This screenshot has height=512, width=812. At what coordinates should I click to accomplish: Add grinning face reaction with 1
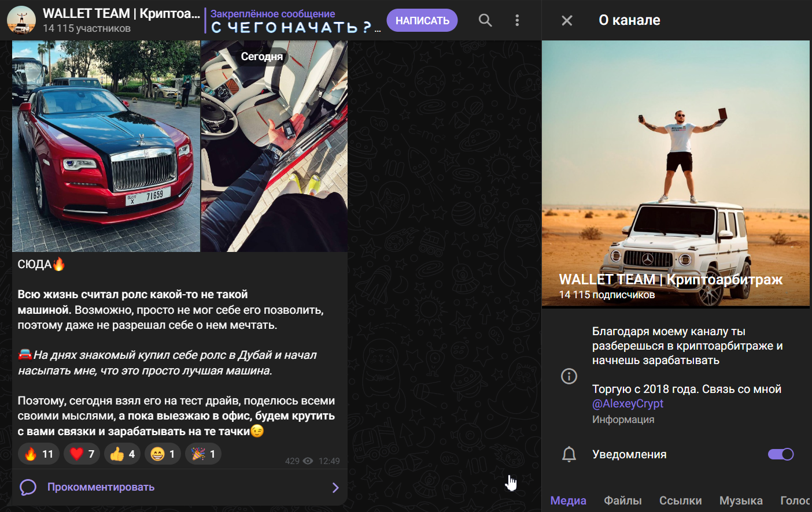click(163, 454)
